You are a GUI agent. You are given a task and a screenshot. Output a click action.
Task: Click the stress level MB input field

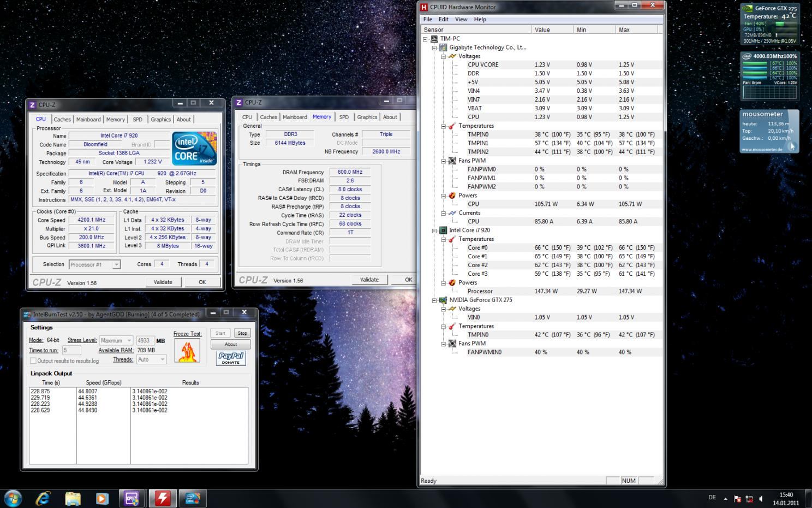click(145, 340)
